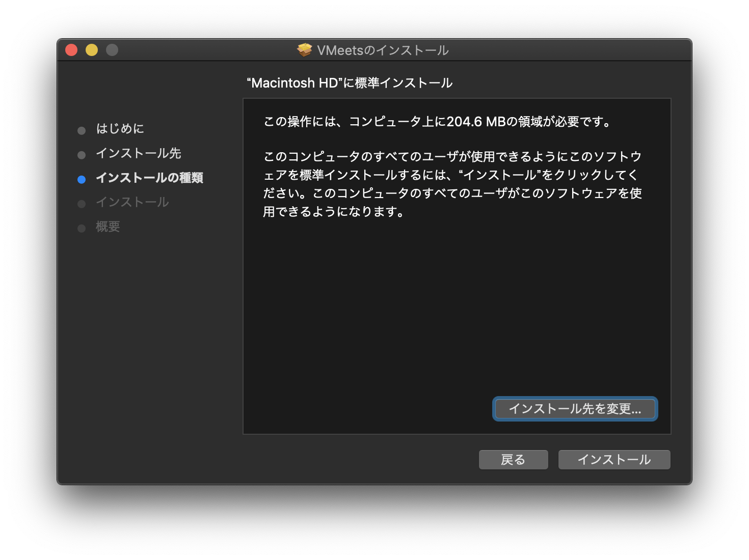Select the highlighted インストールの種類 step label

pyautogui.click(x=150, y=178)
